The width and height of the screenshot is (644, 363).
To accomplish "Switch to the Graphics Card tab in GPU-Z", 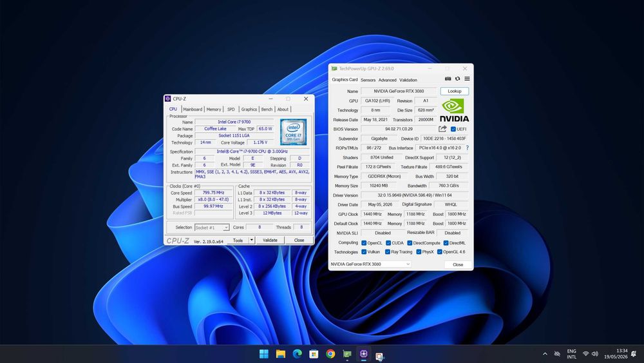I will point(345,80).
